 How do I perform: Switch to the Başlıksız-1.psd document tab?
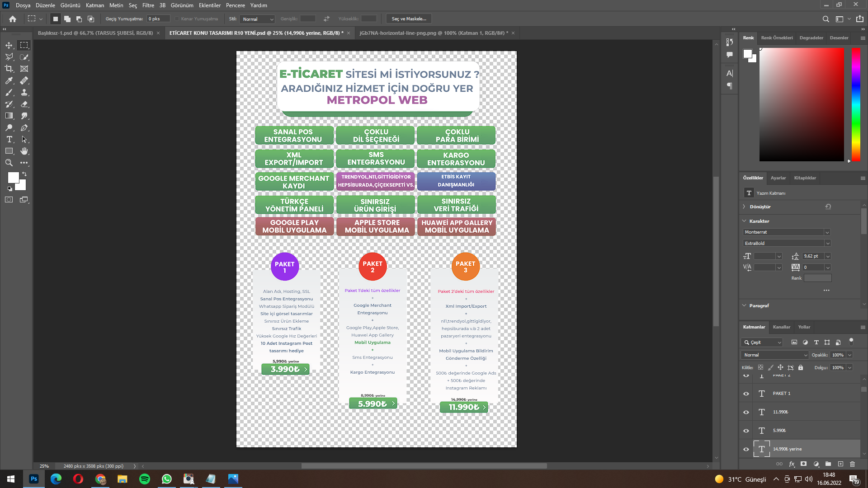pos(95,33)
